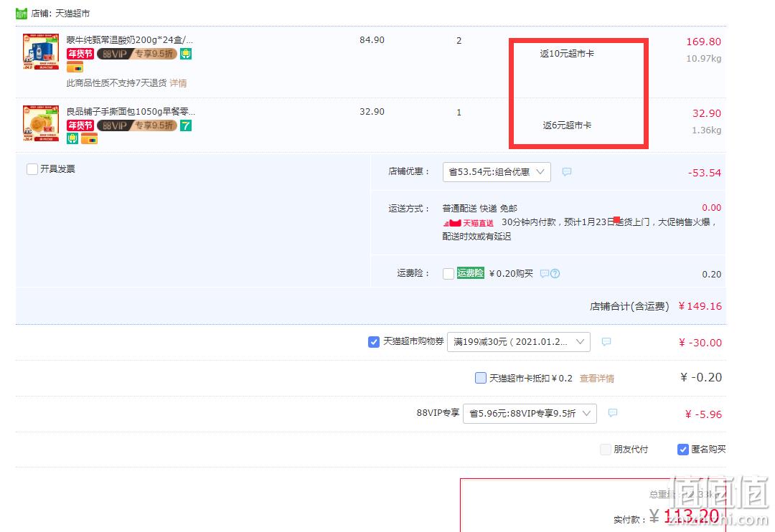Image resolution: width=775 pixels, height=532 pixels.
Task: Click the 超市卡 amount ¥ -0.20
Action: (x=701, y=378)
